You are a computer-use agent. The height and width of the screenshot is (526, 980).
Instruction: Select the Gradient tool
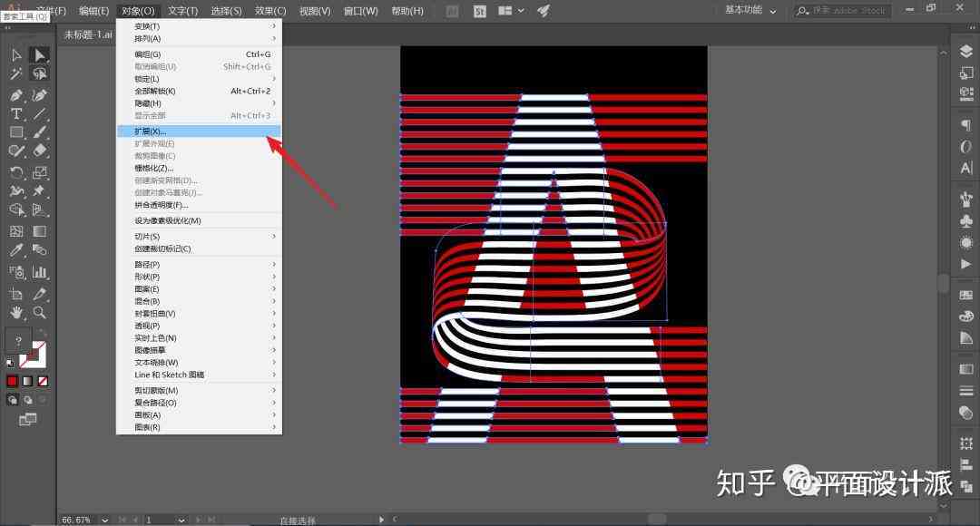coord(39,231)
